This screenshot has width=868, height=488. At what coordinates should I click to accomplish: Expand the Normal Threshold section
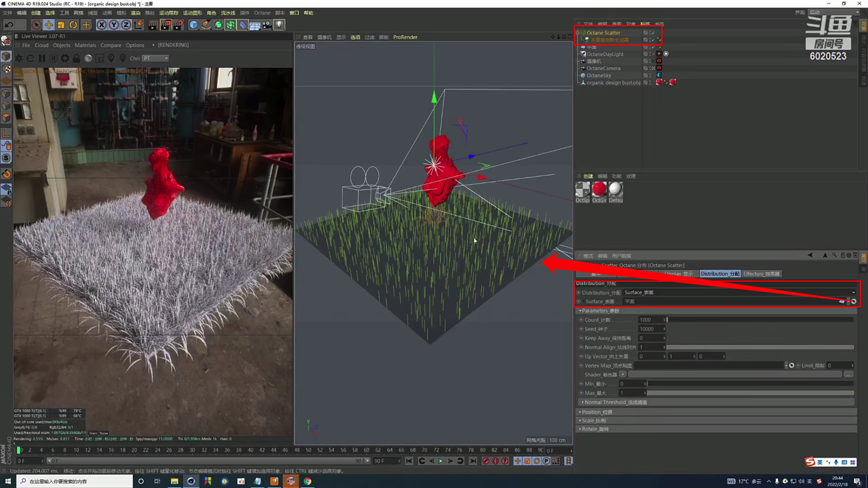583,402
